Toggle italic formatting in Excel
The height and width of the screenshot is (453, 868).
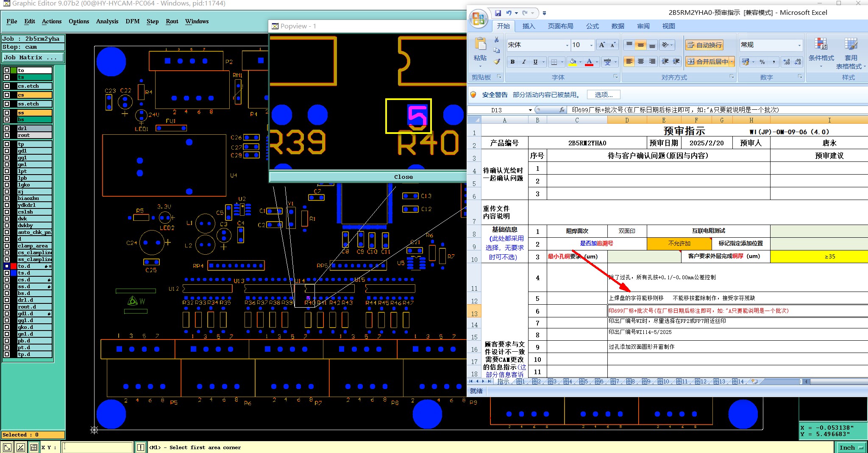point(524,62)
